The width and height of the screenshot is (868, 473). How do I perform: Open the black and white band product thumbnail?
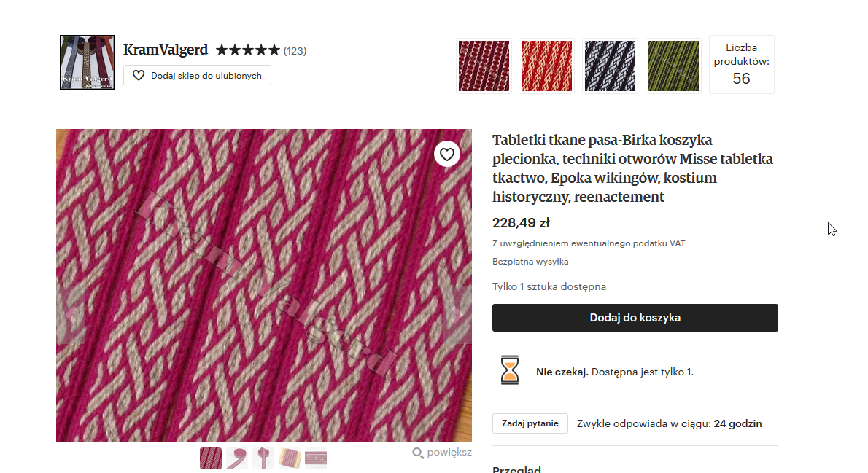610,66
